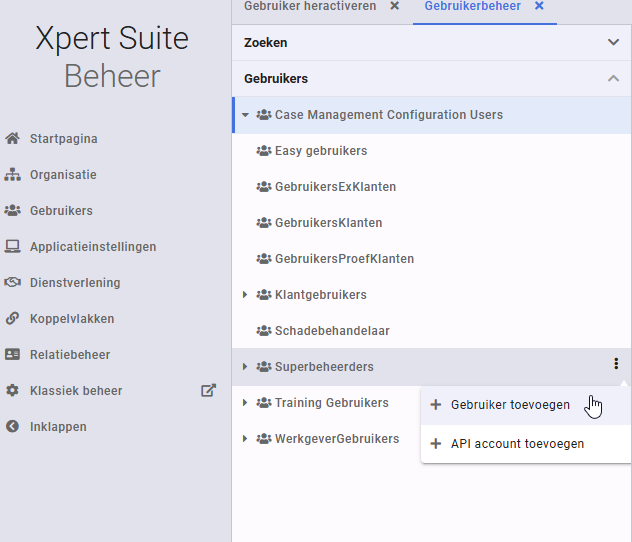Click the Inklappen back arrow icon
The height and width of the screenshot is (542, 632).
coord(12,426)
